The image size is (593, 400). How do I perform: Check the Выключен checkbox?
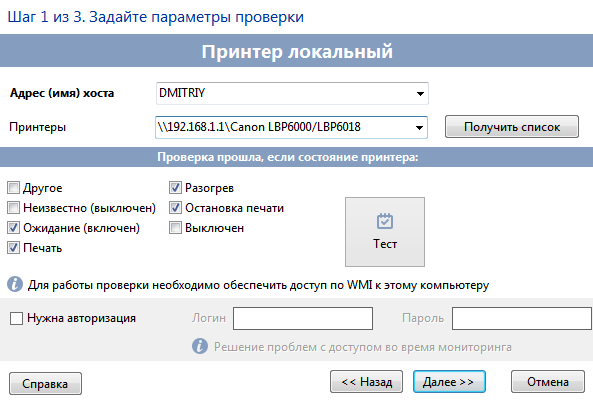point(175,228)
